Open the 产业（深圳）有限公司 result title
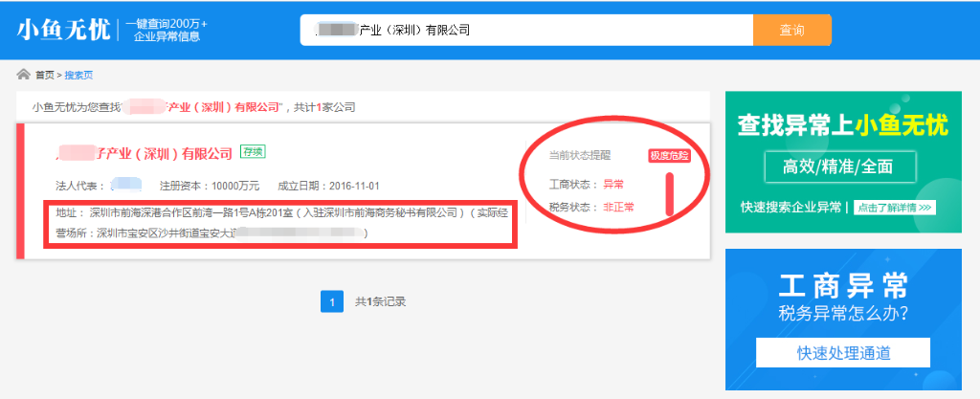 click(x=145, y=153)
